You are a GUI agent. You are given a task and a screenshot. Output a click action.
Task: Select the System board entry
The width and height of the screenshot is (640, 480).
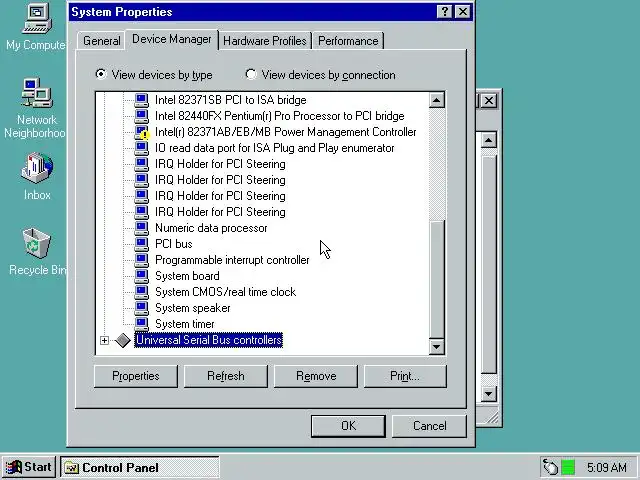(187, 276)
